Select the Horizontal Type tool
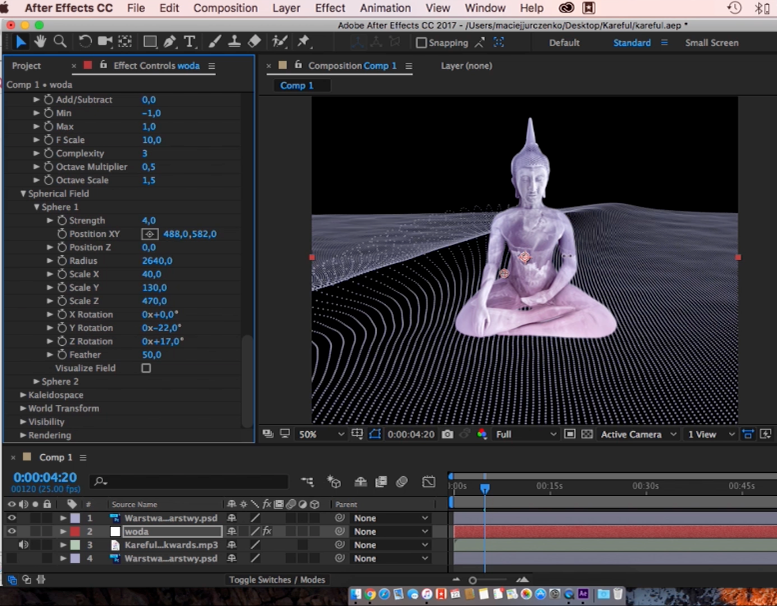The height and width of the screenshot is (606, 777). (189, 42)
